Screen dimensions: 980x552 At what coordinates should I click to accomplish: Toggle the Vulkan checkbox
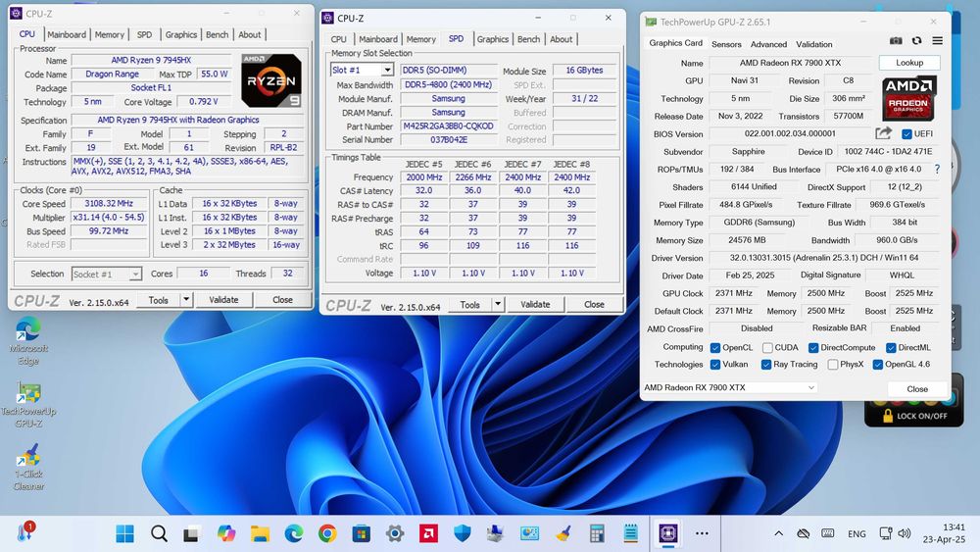715,365
